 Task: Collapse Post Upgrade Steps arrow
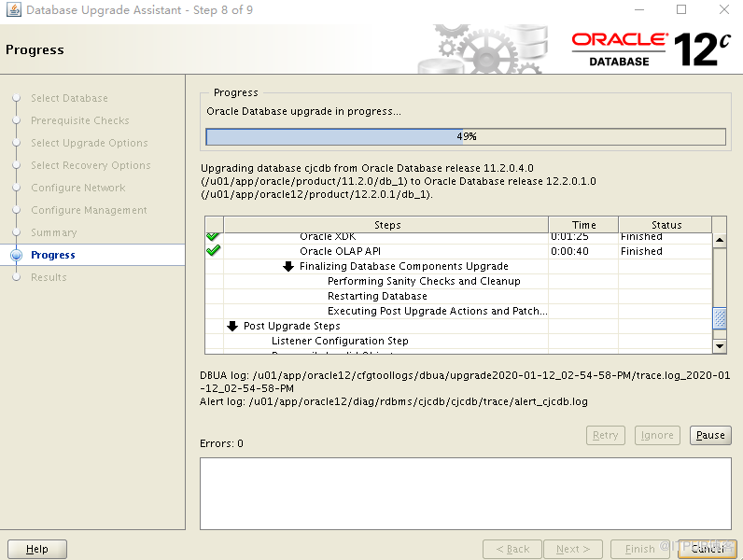point(232,326)
